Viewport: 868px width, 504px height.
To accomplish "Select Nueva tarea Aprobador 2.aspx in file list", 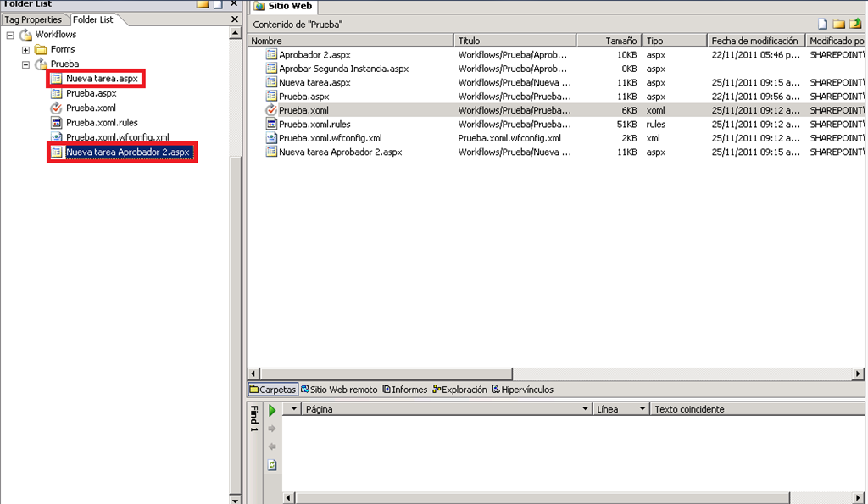I will coord(341,152).
